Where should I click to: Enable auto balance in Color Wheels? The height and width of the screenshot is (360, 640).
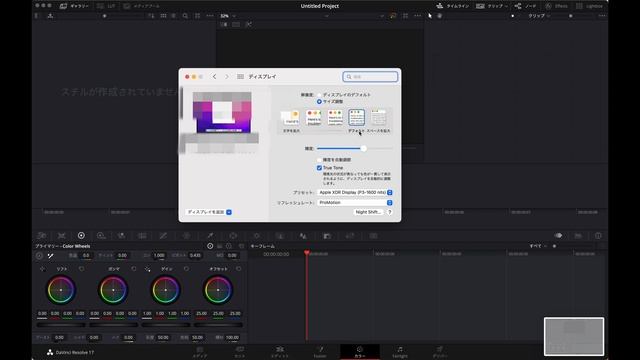[x=39, y=256]
